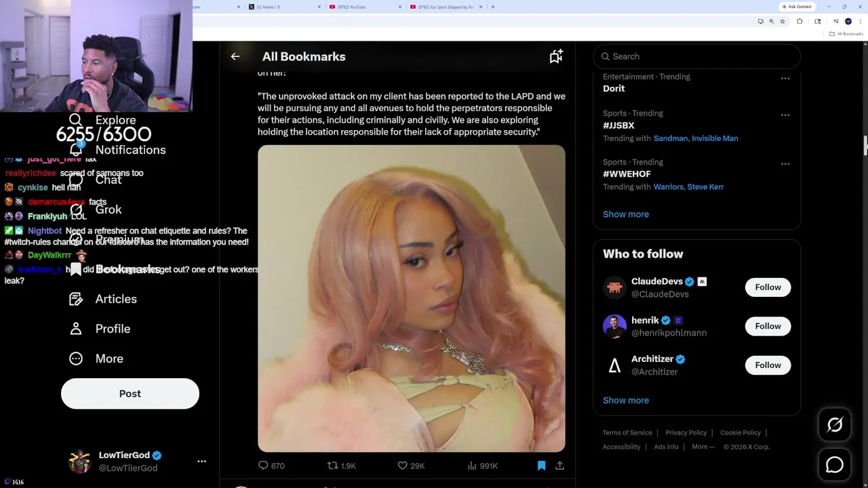Open henrik profile avatar

[x=614, y=326]
